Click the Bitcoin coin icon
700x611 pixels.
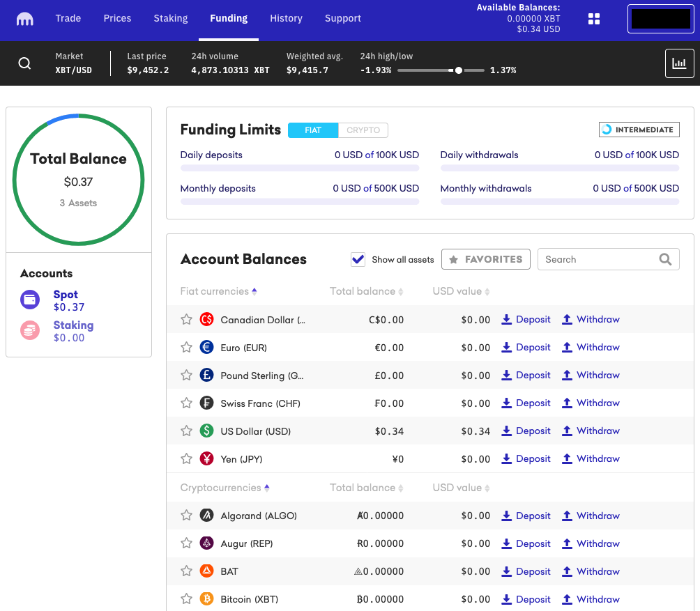pyautogui.click(x=206, y=599)
